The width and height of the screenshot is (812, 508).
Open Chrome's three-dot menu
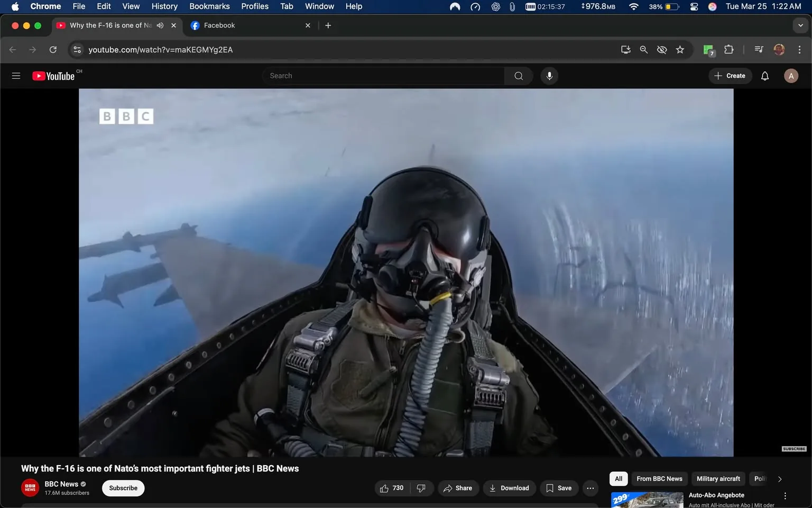800,50
